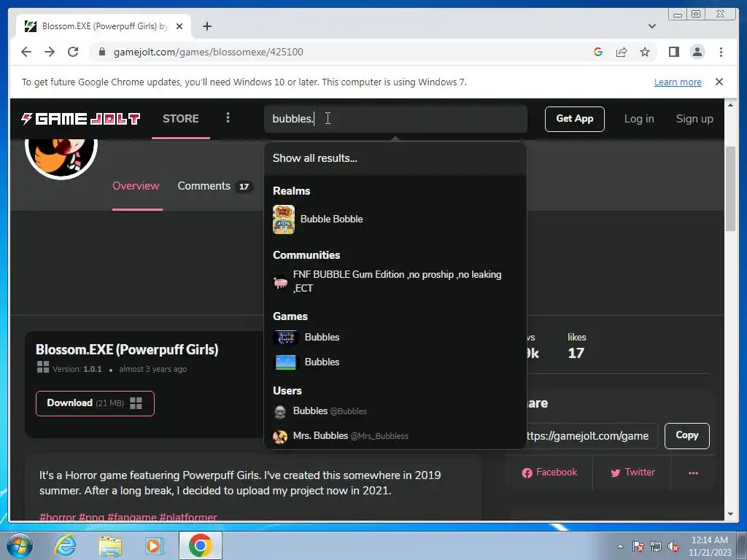This screenshot has width=747, height=560.
Task: Select the Blossom.EXE browser tab
Action: click(x=104, y=26)
